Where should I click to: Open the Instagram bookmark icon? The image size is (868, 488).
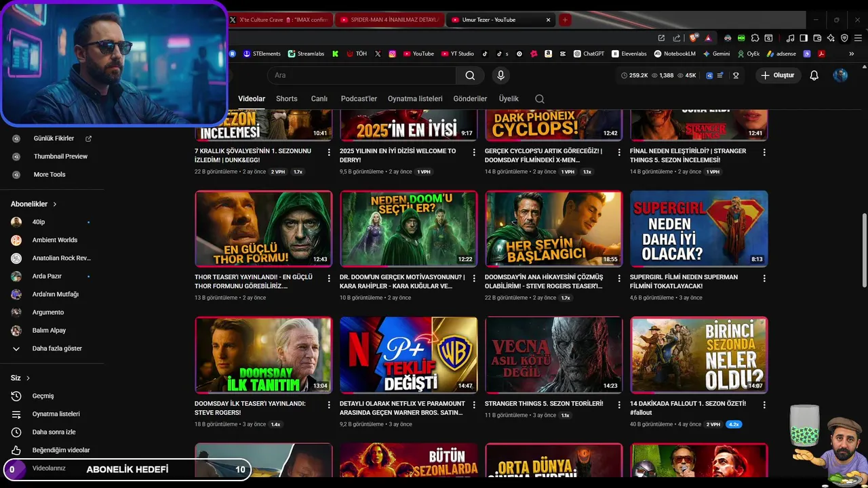(x=392, y=54)
